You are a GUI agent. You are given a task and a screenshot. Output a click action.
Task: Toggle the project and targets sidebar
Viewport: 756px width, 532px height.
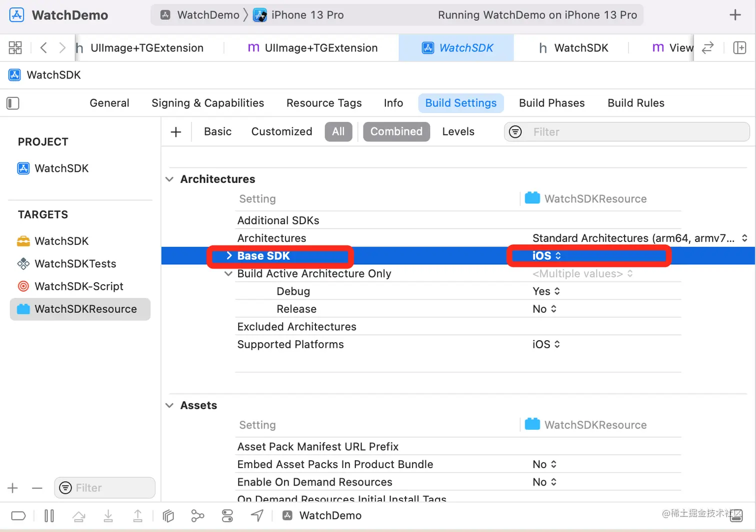pyautogui.click(x=13, y=103)
